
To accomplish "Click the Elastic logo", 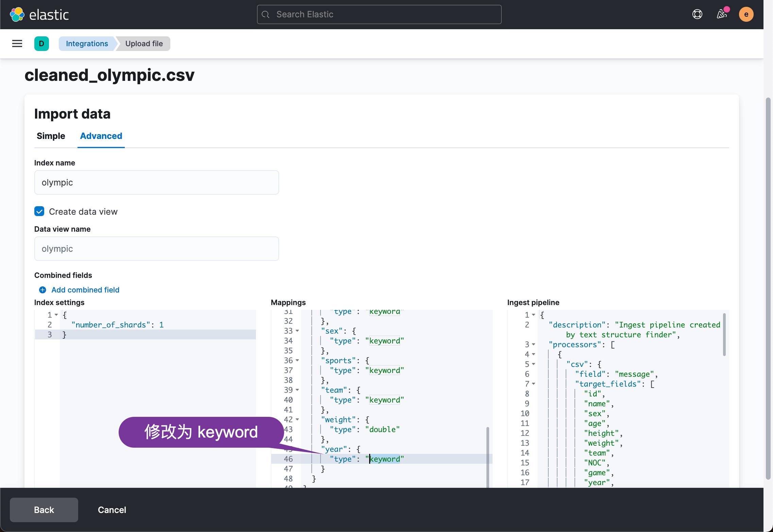I will click(x=39, y=15).
